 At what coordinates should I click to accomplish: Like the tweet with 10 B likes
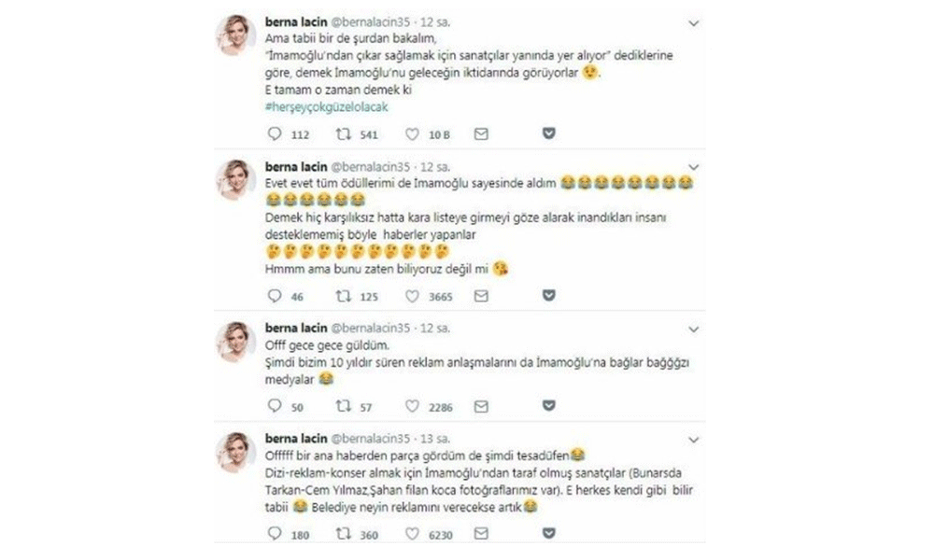point(412,134)
